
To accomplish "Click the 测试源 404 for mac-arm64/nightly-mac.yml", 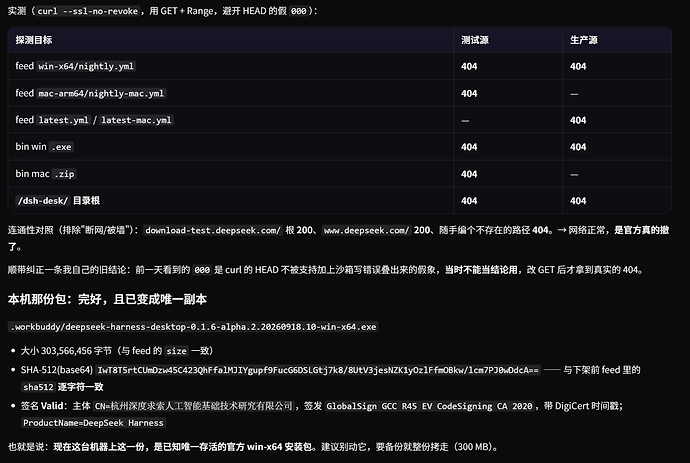I will coord(469,93).
